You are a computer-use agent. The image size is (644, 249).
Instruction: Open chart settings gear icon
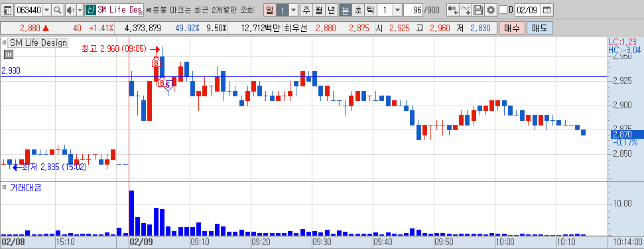coord(490,9)
